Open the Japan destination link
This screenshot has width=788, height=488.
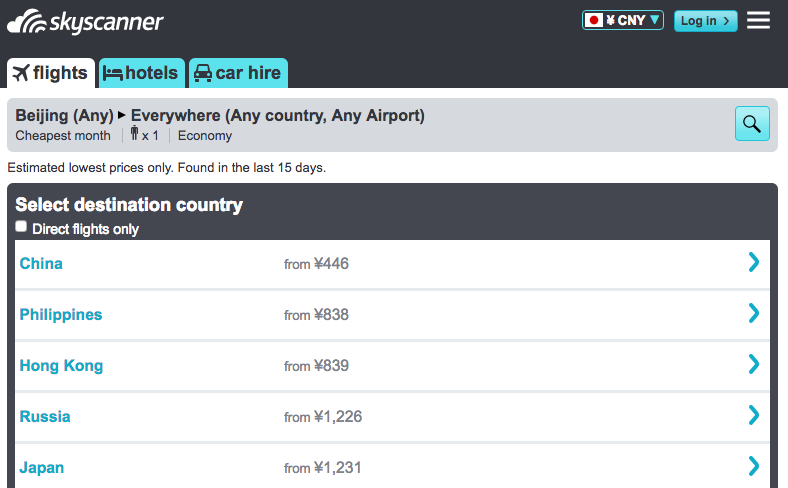point(42,468)
